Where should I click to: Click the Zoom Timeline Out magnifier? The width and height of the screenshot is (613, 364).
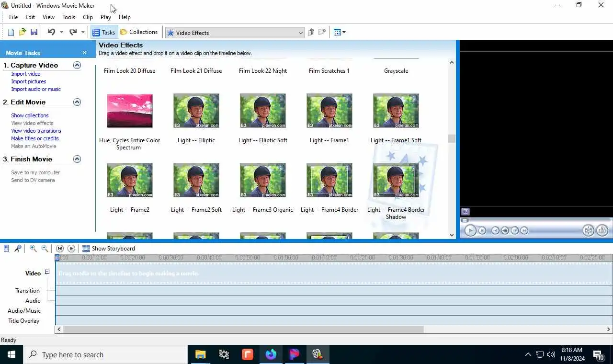click(x=45, y=249)
